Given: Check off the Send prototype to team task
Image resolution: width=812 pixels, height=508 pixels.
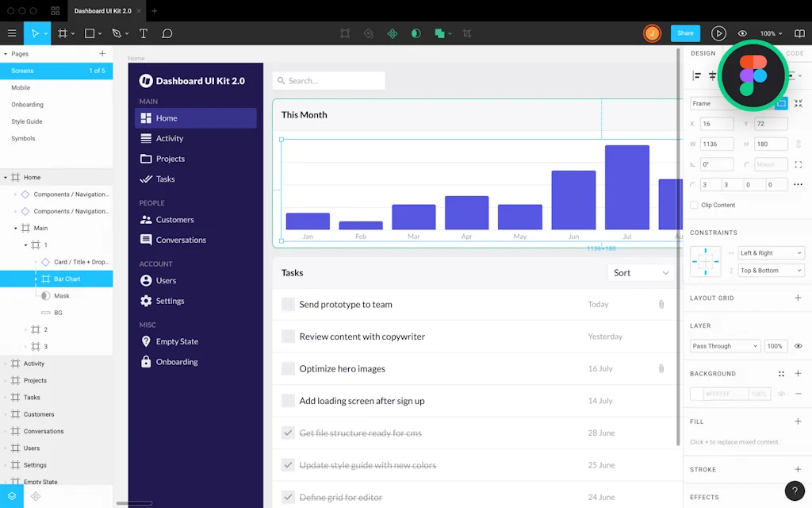Looking at the screenshot, I should click(x=288, y=304).
